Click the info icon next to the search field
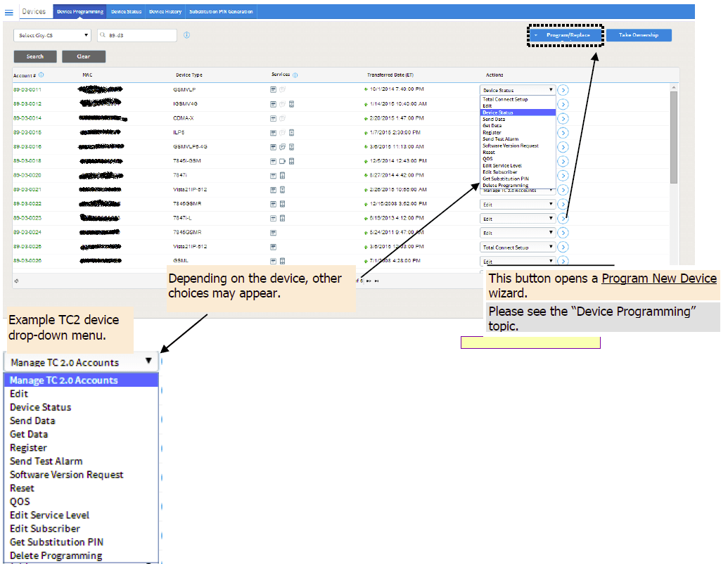 coord(186,34)
